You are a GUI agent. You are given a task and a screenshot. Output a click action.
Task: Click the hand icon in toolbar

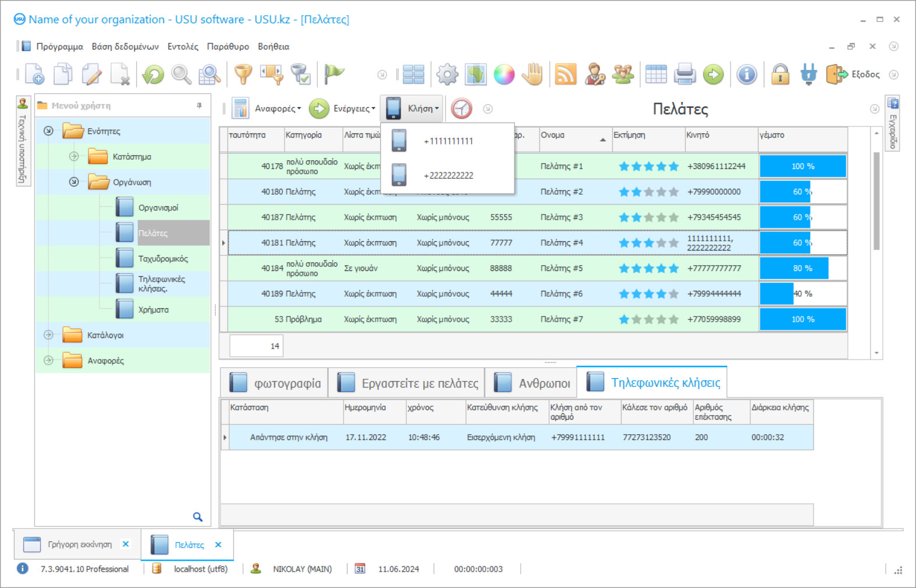(x=532, y=75)
